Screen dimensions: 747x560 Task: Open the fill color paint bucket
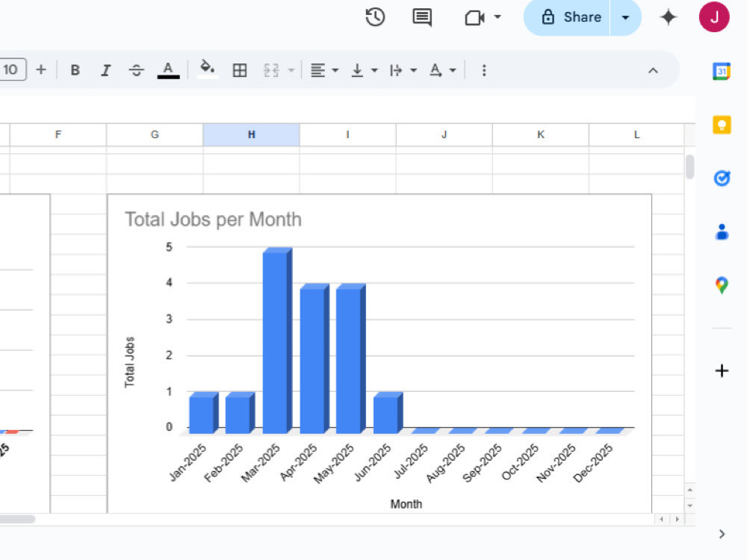(207, 69)
